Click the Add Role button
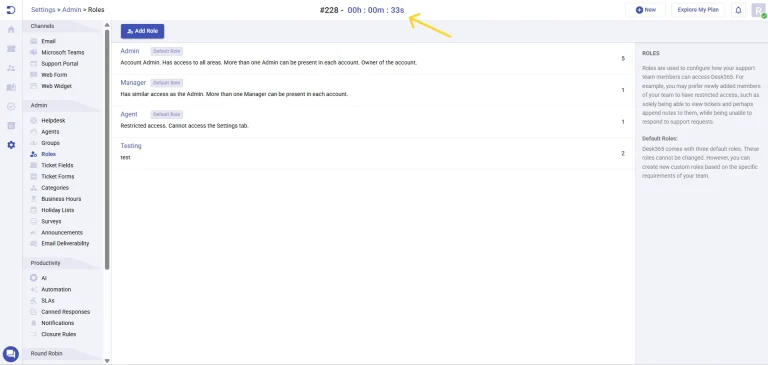Viewport: 768px width, 365px height. 143,31
